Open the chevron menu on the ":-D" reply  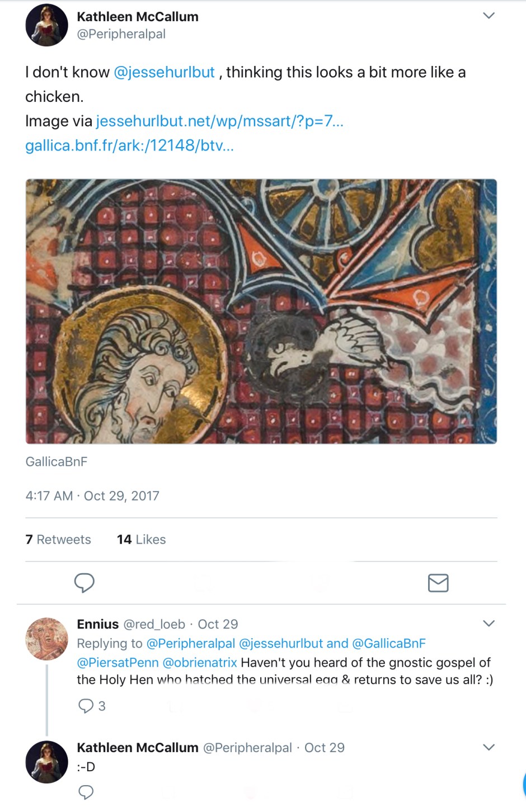[489, 747]
